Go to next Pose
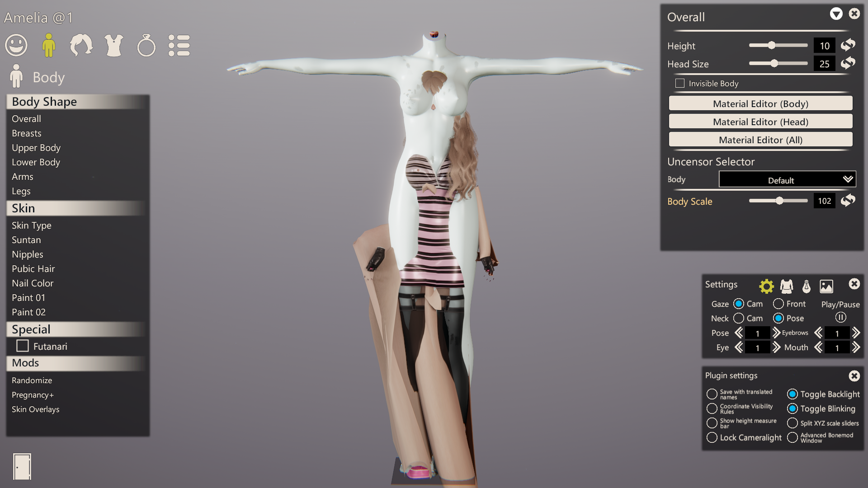Viewport: 868px width, 488px height. 777,333
